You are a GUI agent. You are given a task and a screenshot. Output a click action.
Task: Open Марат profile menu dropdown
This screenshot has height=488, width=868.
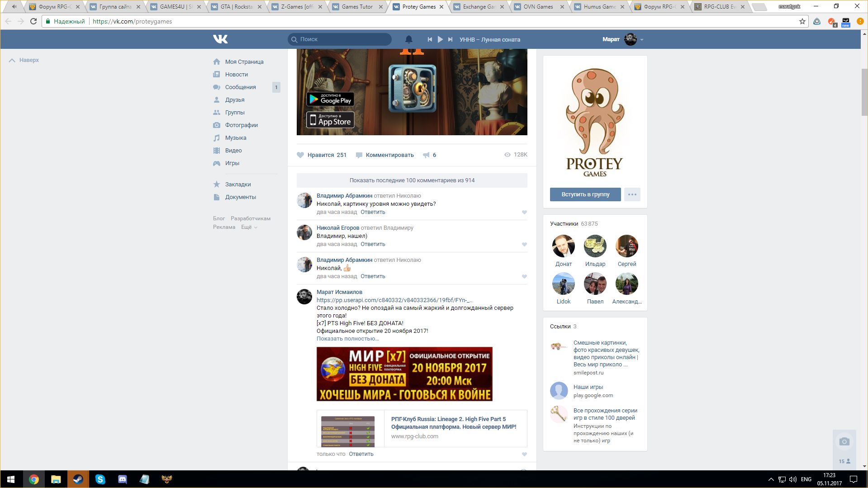[x=641, y=40]
